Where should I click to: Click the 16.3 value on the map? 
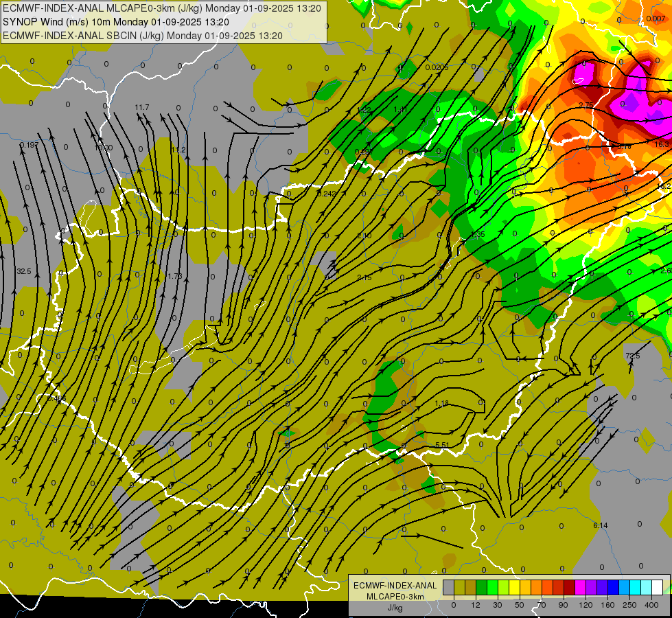pyautogui.click(x=661, y=144)
